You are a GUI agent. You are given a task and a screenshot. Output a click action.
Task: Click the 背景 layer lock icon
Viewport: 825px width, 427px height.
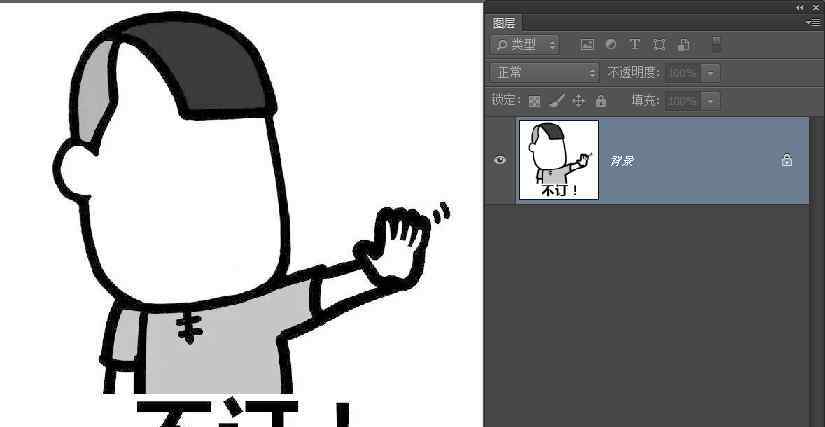point(787,160)
